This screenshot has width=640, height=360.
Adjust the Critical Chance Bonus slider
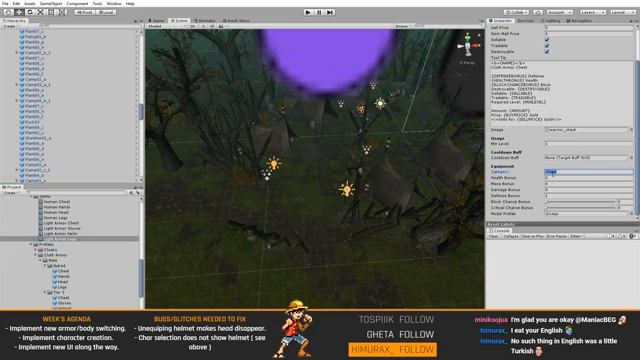(x=580, y=208)
